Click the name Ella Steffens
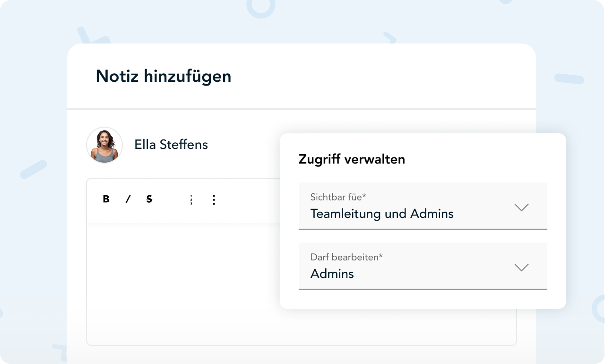This screenshot has width=605, height=364. tap(171, 145)
